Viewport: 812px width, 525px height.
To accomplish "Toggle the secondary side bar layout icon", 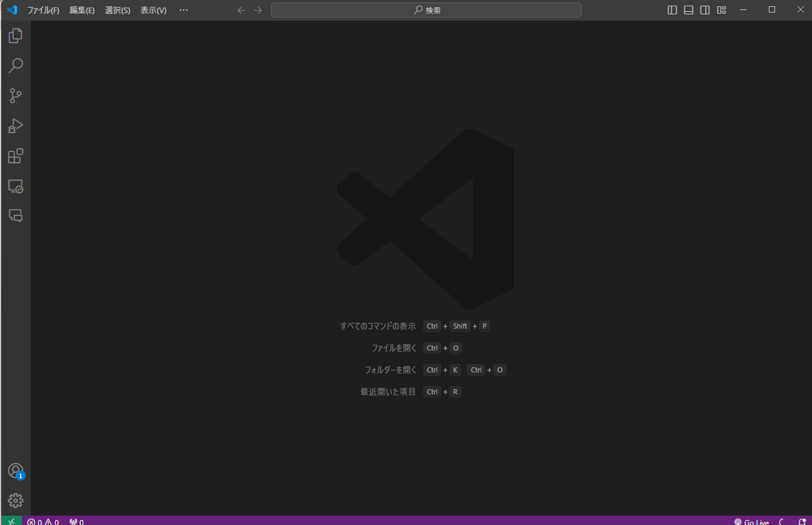I will click(x=705, y=10).
